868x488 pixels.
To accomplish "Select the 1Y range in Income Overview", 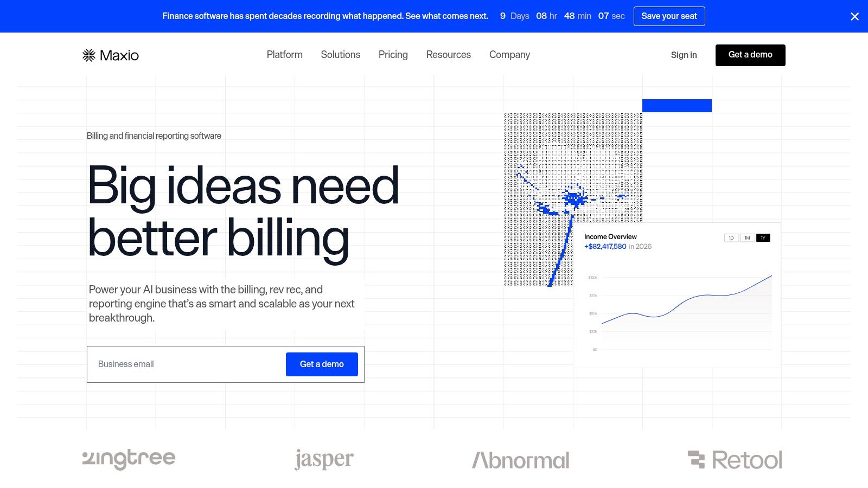I will click(x=763, y=238).
